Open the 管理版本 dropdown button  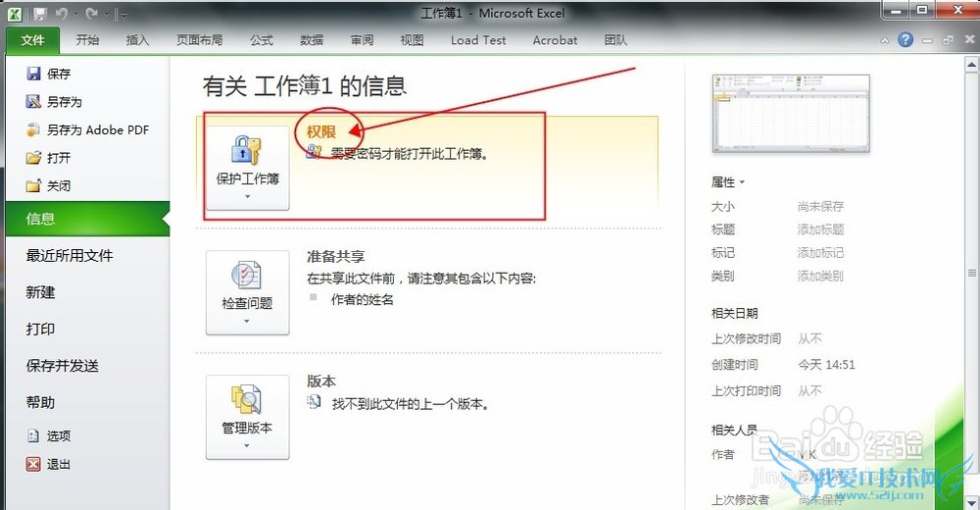248,418
